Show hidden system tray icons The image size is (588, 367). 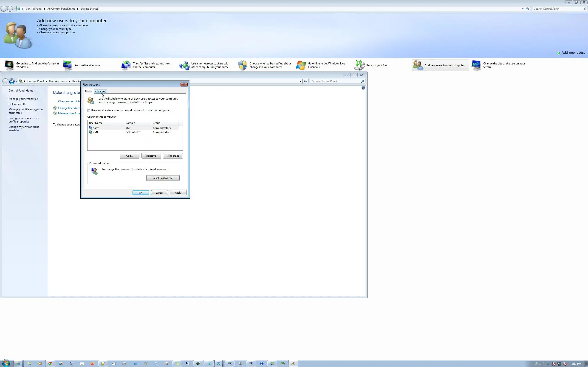point(548,364)
